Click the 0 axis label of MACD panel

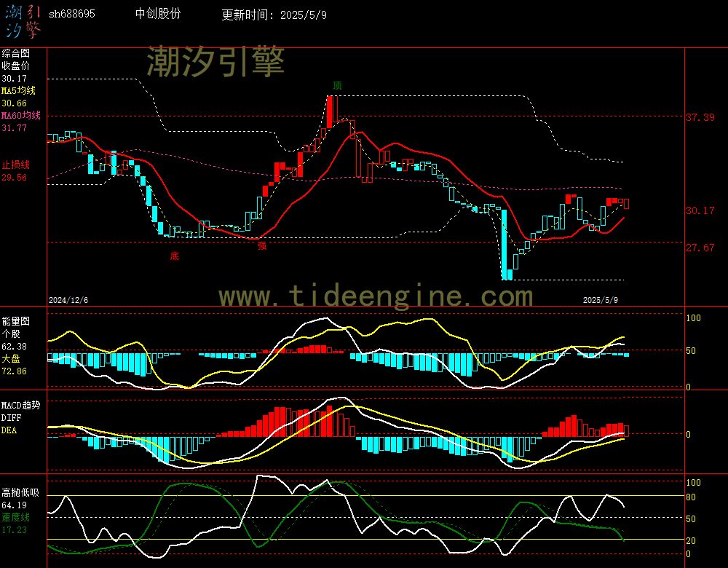(688, 434)
